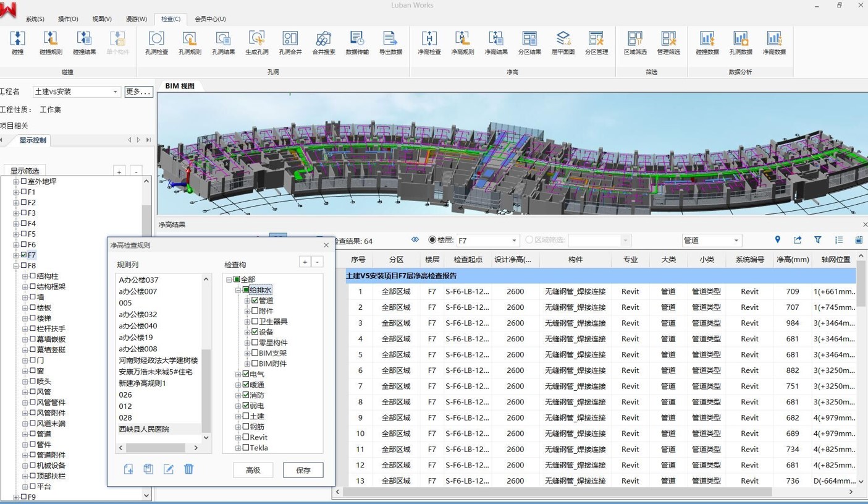
Task: Open 分区管理 zone management tool
Action: coord(596,43)
